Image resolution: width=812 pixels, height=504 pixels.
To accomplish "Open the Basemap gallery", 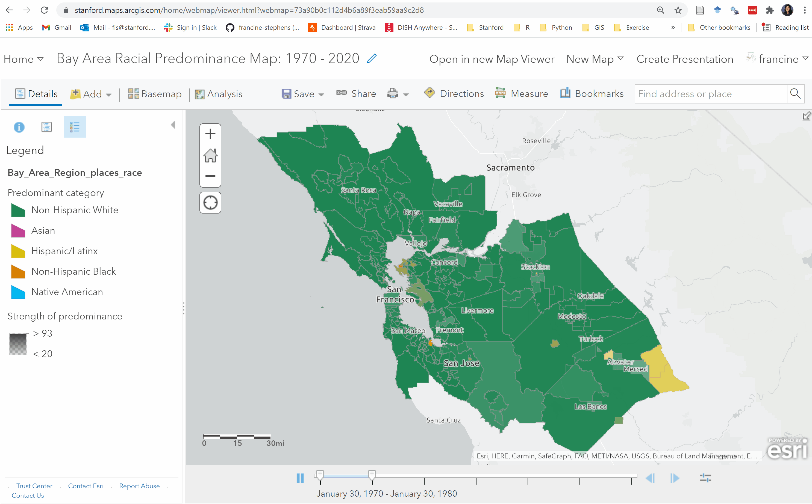I will pyautogui.click(x=155, y=94).
